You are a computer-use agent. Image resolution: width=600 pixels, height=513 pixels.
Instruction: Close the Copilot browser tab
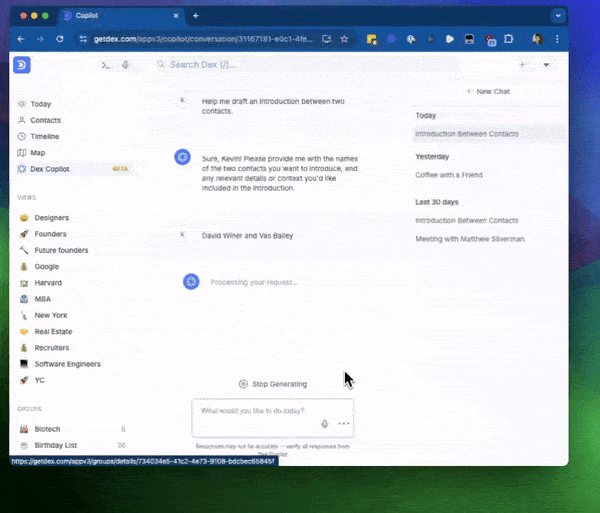[x=176, y=16]
